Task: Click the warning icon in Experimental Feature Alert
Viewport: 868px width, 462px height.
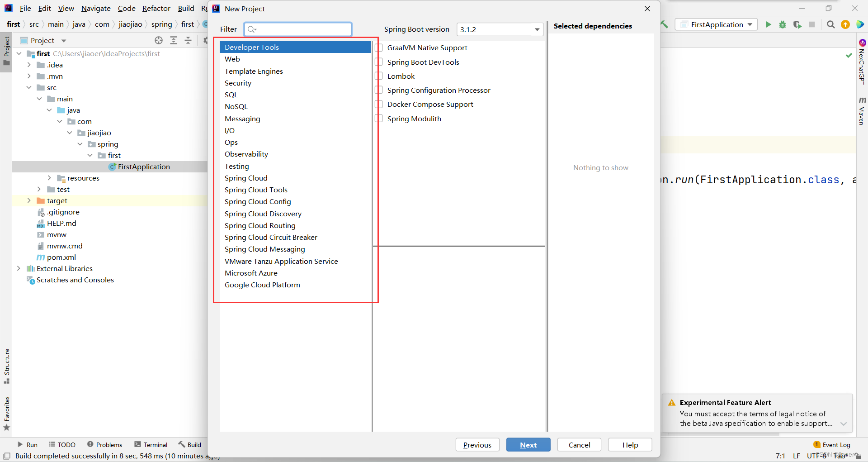Action: click(x=672, y=403)
